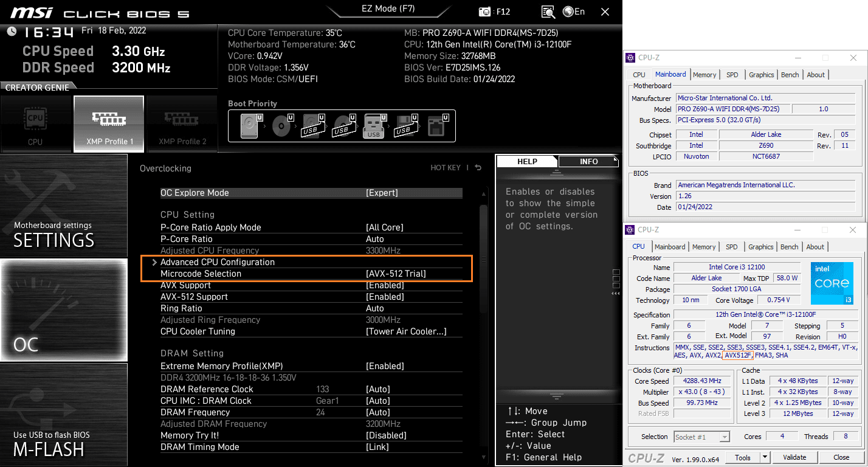Open About tab in CPU-Z Processor window
Image resolution: width=868 pixels, height=467 pixels.
pos(815,247)
